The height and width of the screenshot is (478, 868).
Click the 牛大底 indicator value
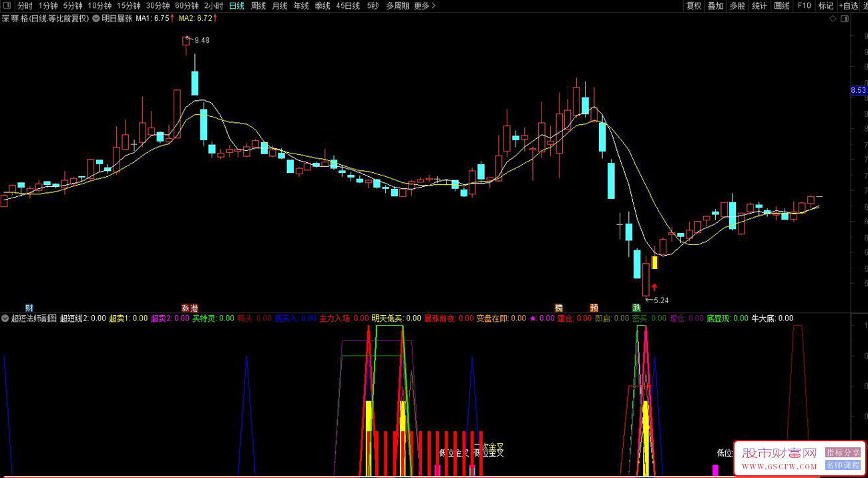[x=773, y=318]
